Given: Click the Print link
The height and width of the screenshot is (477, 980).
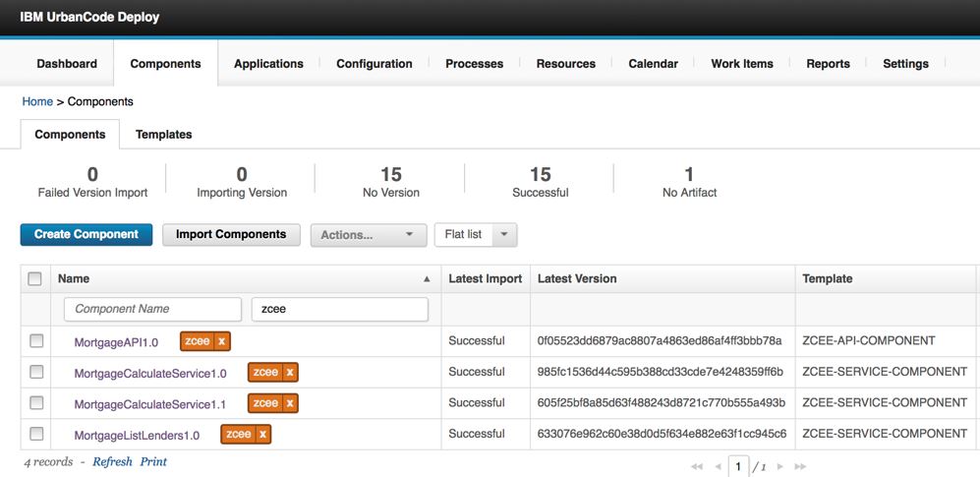Looking at the screenshot, I should coord(153,462).
